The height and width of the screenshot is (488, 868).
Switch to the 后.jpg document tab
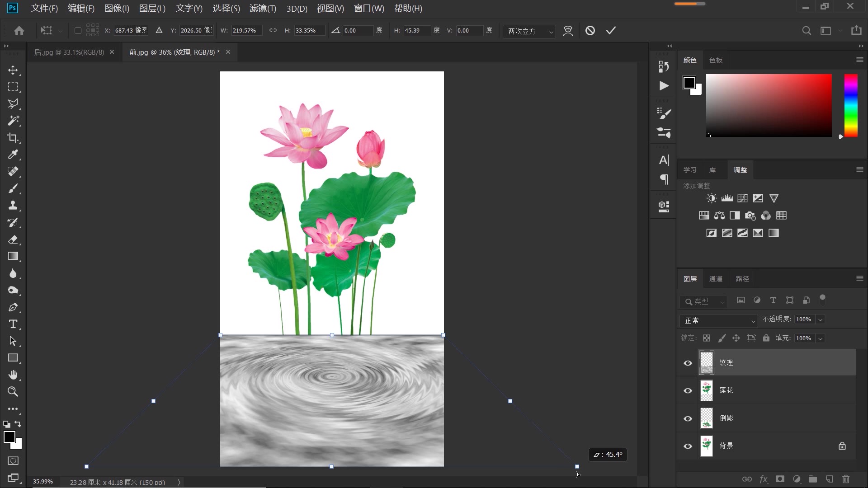coord(69,52)
